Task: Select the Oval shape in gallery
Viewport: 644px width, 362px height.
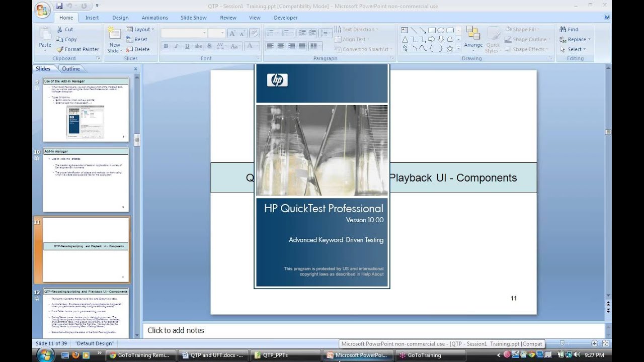Action: click(x=441, y=30)
